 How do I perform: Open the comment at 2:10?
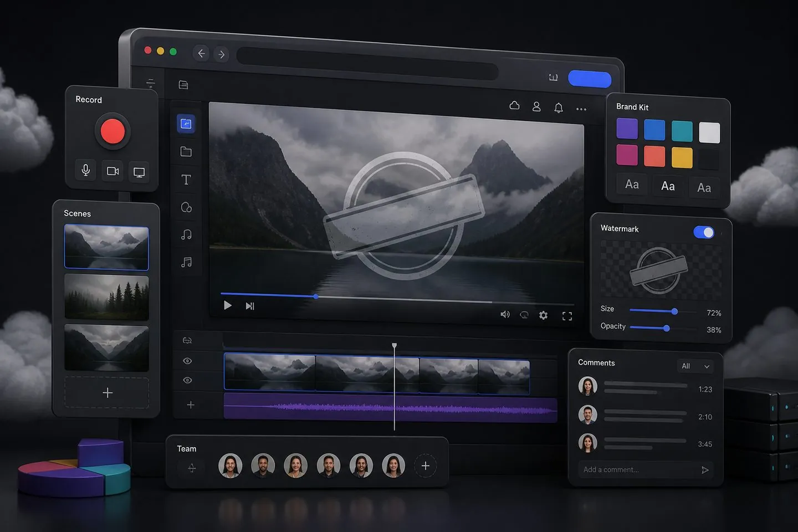(x=646, y=416)
